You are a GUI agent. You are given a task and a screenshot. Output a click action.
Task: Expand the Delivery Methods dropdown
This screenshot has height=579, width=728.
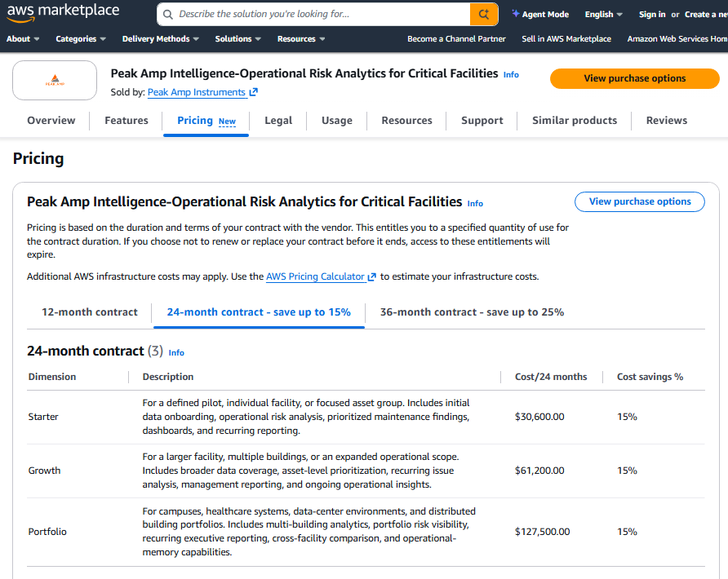pyautogui.click(x=161, y=39)
